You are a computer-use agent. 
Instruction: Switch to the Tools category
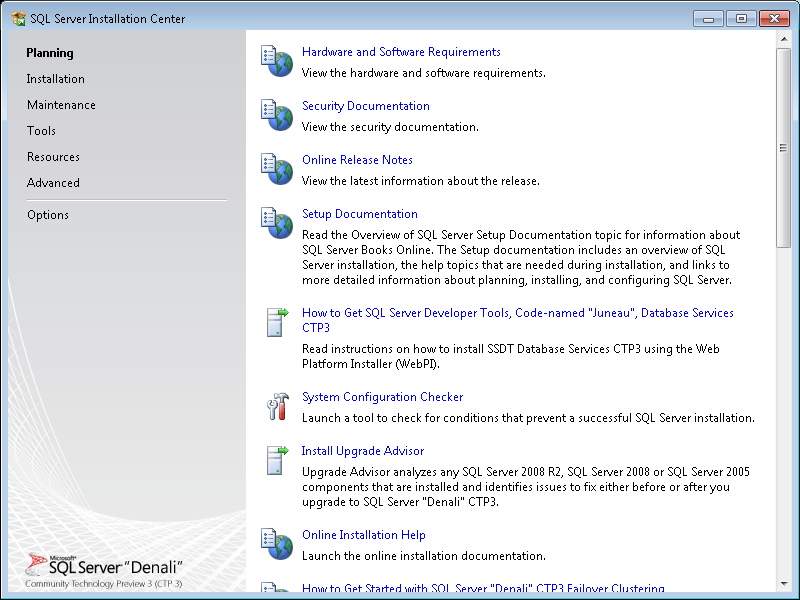pyautogui.click(x=41, y=131)
